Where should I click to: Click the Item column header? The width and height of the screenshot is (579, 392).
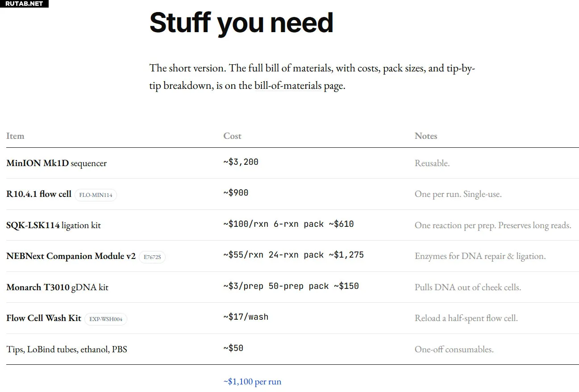(15, 136)
